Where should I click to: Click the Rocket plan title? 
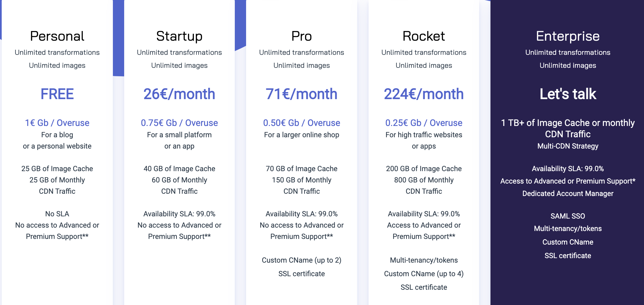[424, 36]
